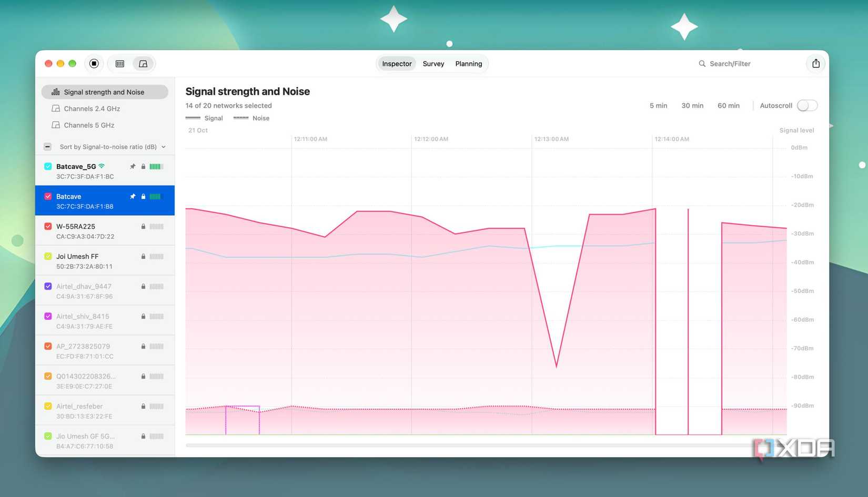Set time range to 60 min
868x497 pixels.
(729, 106)
